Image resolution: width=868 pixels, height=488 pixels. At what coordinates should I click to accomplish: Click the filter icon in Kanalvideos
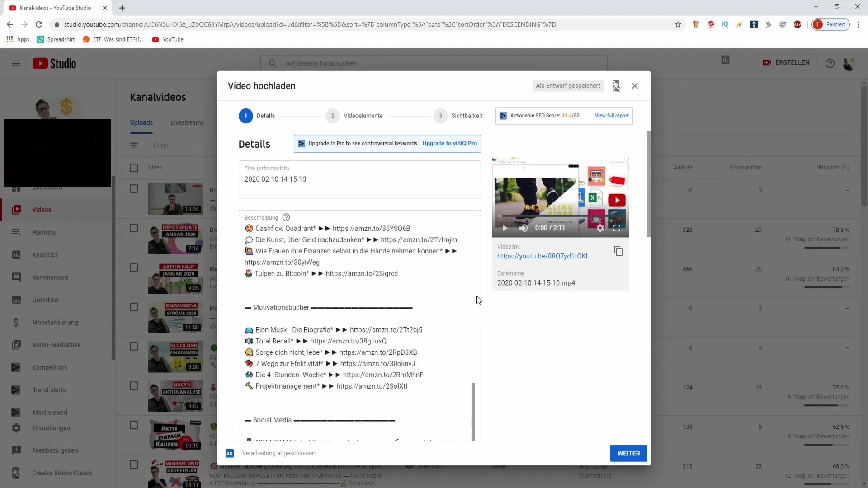[x=134, y=145]
